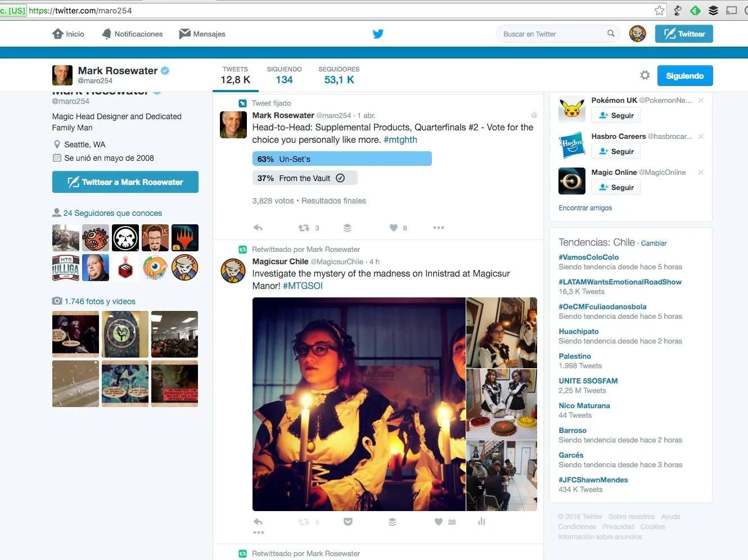The width and height of the screenshot is (748, 560).
Task: Open more options on Magicsur tweet
Action: [258, 532]
